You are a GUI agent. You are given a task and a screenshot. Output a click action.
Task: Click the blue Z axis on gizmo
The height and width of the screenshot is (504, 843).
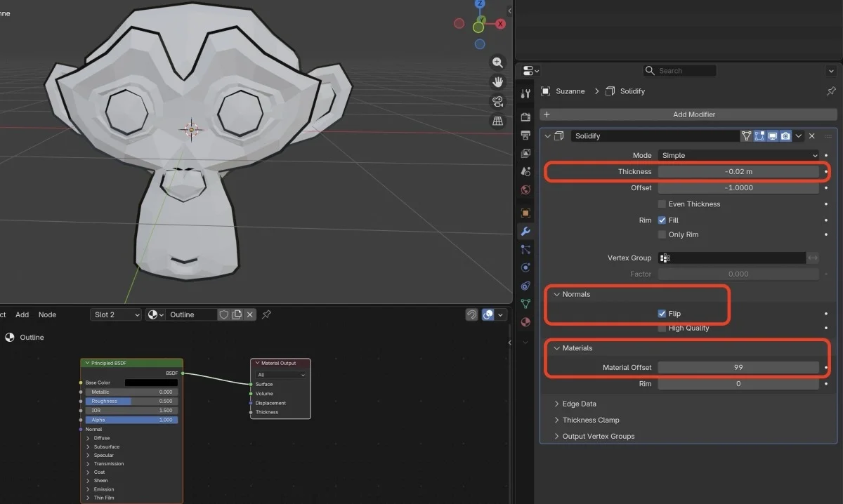[481, 4]
